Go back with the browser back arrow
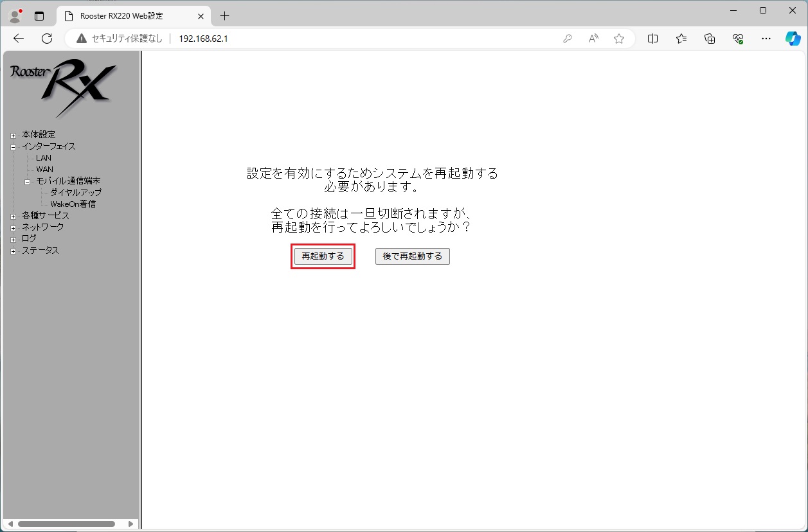The height and width of the screenshot is (532, 808). click(19, 39)
